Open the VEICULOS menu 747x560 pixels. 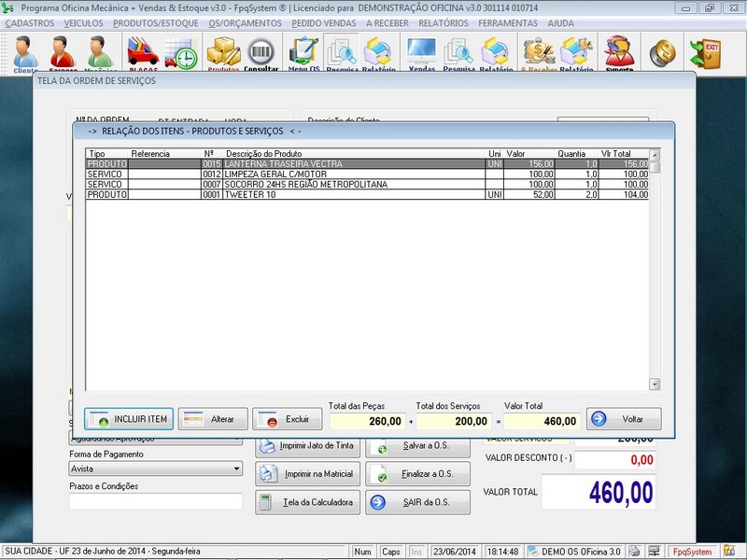click(83, 23)
